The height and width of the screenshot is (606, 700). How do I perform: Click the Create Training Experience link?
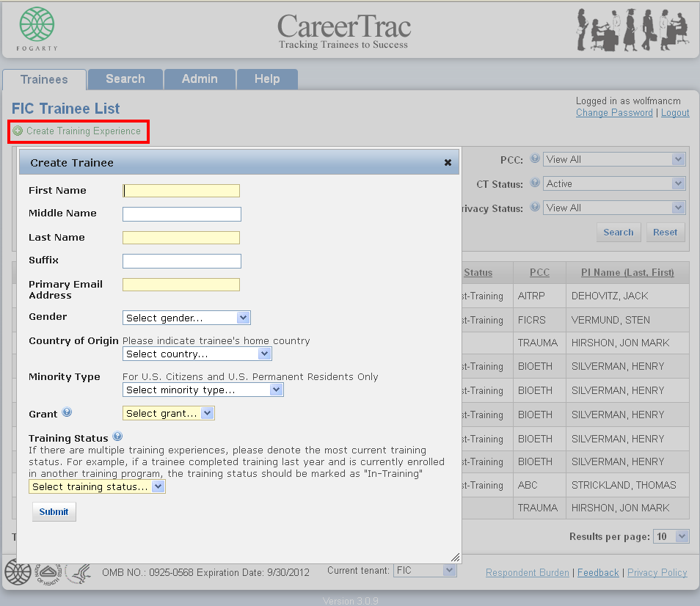[x=84, y=131]
